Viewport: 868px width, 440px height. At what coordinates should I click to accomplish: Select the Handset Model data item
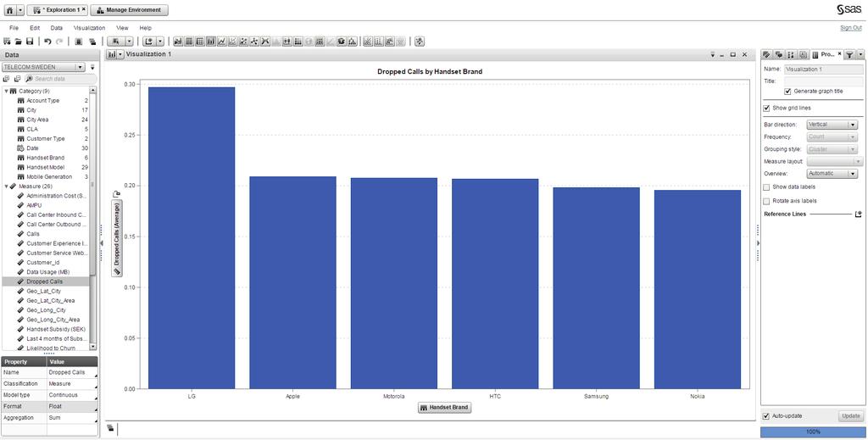tap(46, 167)
